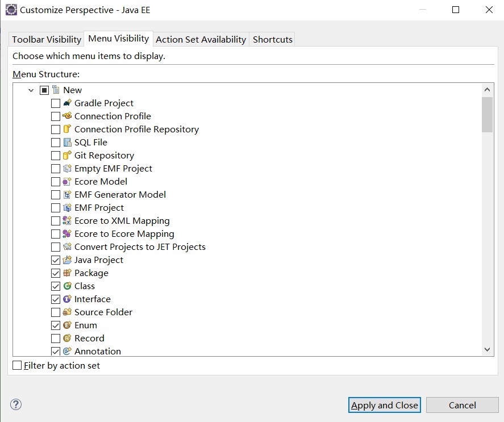This screenshot has height=422, width=504.
Task: Click the EMF Generator Model icon
Action: 67,194
